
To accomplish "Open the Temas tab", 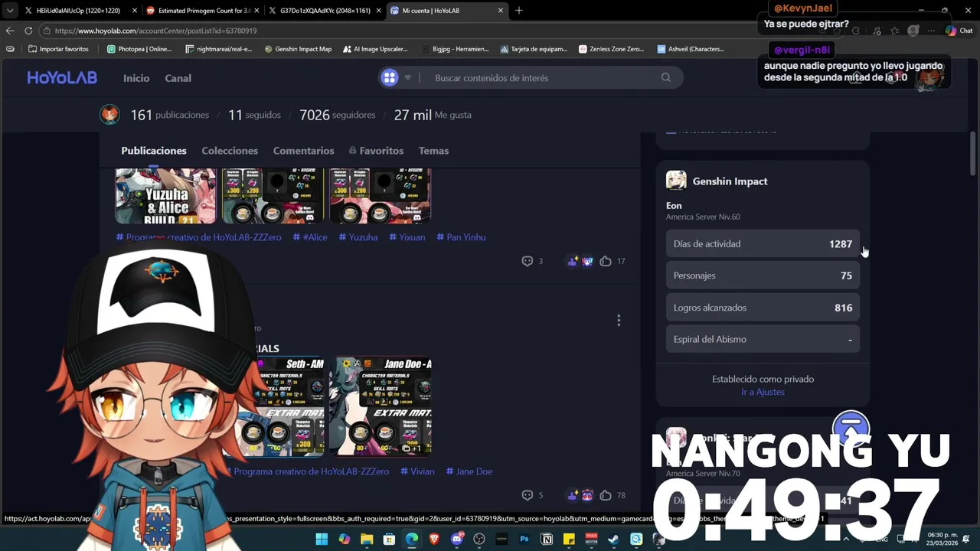I will [433, 151].
